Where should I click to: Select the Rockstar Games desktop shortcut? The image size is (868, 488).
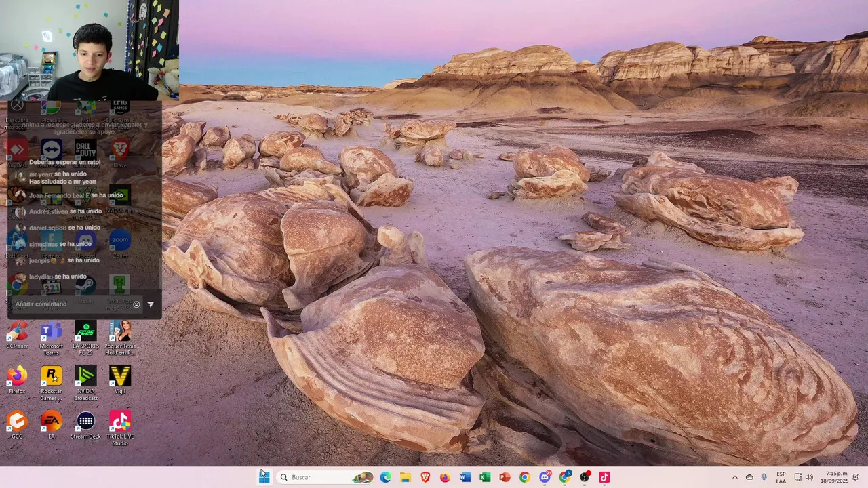click(51, 383)
